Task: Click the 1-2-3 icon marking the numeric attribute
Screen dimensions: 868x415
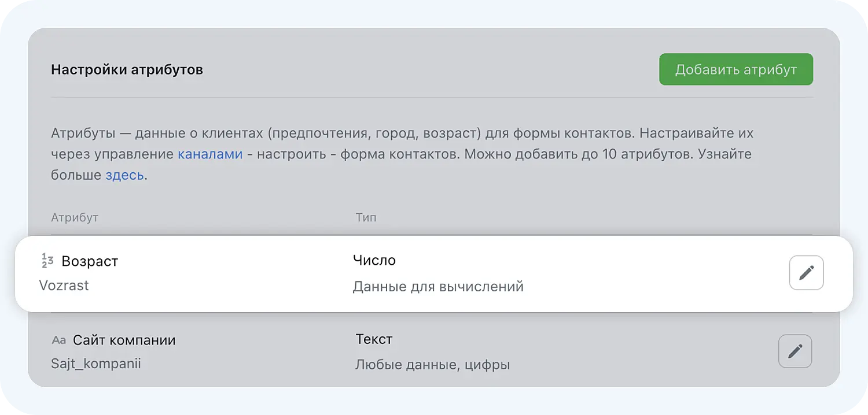Action: (46, 261)
